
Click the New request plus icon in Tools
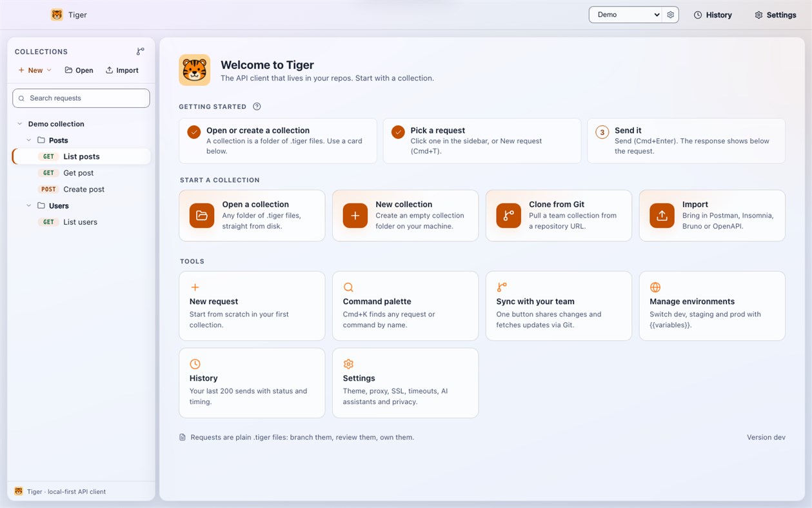coord(195,287)
